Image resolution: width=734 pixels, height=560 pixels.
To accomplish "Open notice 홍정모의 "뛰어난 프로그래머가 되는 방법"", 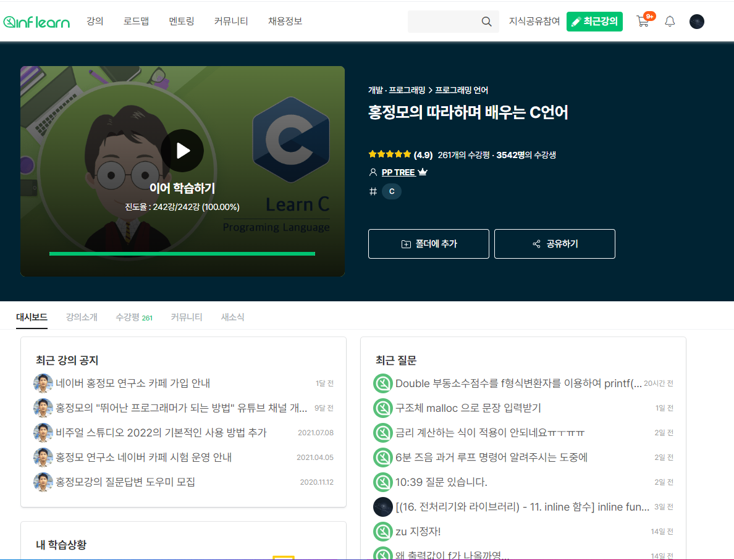I will click(182, 408).
